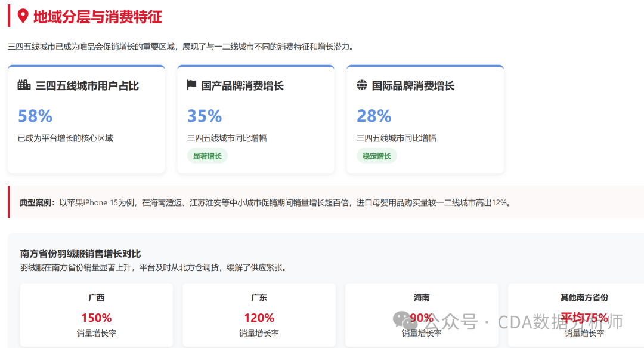This screenshot has width=644, height=348.
Task: Click the flag icon beside 国产品牌消费增长
Action: coord(191,85)
